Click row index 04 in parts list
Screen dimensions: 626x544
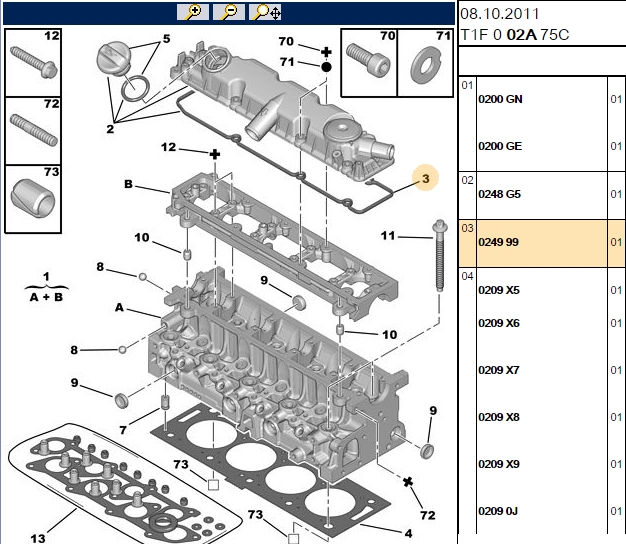click(467, 276)
